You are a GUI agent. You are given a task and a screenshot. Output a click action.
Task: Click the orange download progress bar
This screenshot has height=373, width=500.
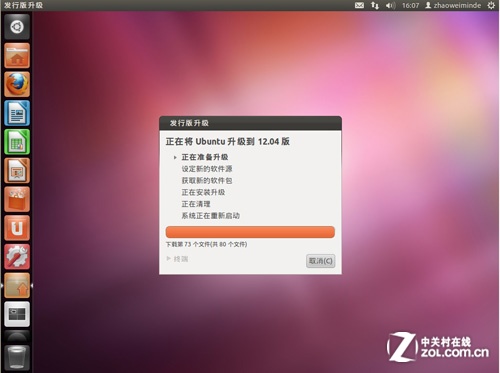[x=250, y=232]
